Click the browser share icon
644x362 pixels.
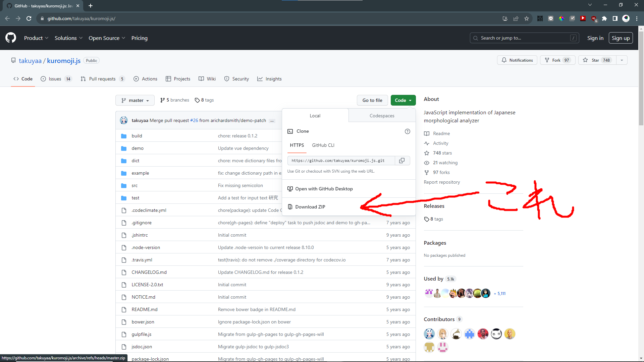[x=516, y=18]
